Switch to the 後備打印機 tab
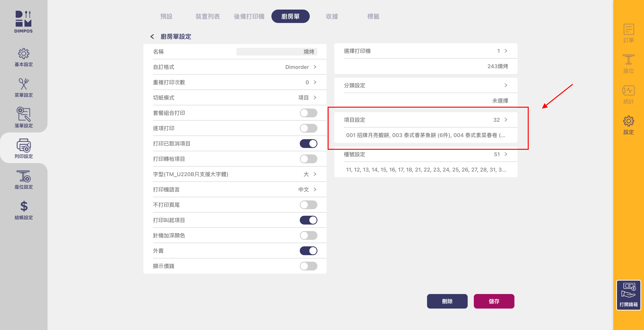This screenshot has height=330, width=644. [x=249, y=16]
